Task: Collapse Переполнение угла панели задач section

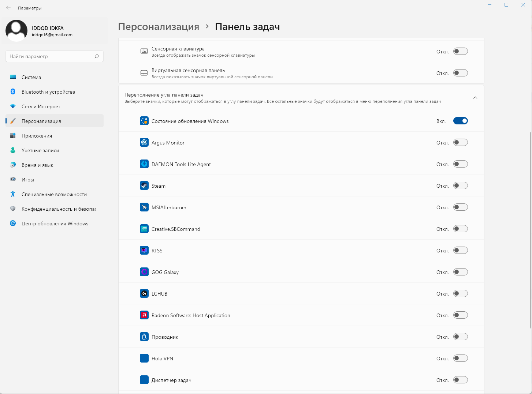Action: (x=475, y=98)
